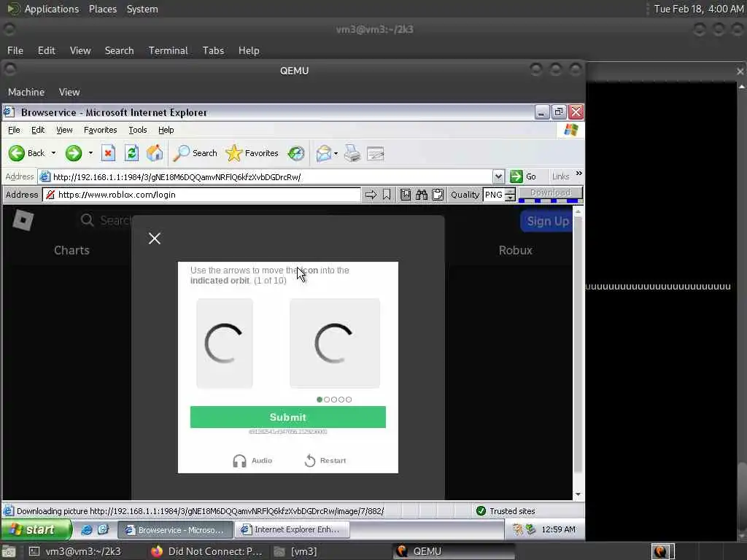Click the left loading captcha image tile

pyautogui.click(x=225, y=343)
